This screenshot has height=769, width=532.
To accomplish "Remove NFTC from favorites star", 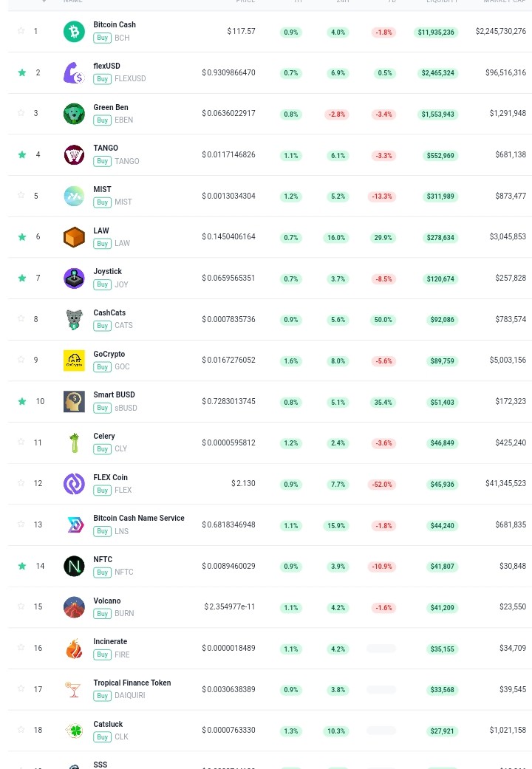I will click(21, 566).
